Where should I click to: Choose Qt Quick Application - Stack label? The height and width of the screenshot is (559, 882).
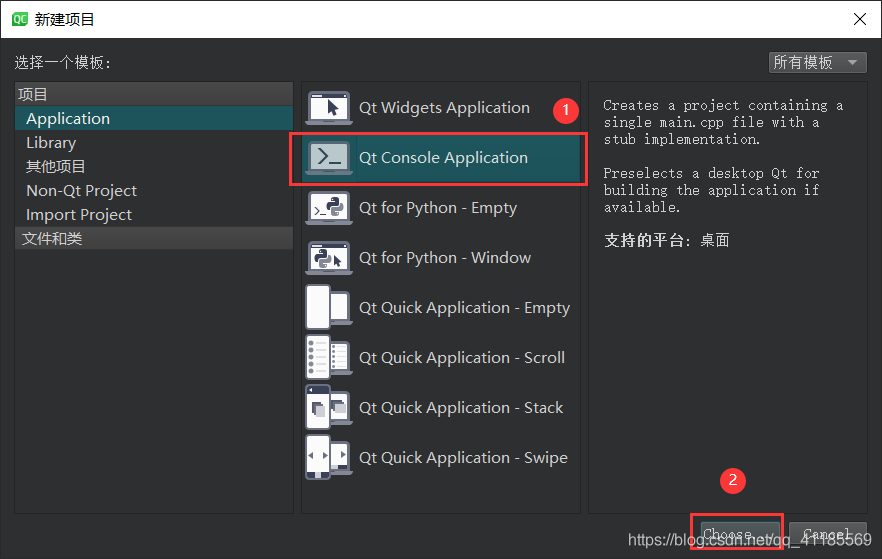click(461, 407)
